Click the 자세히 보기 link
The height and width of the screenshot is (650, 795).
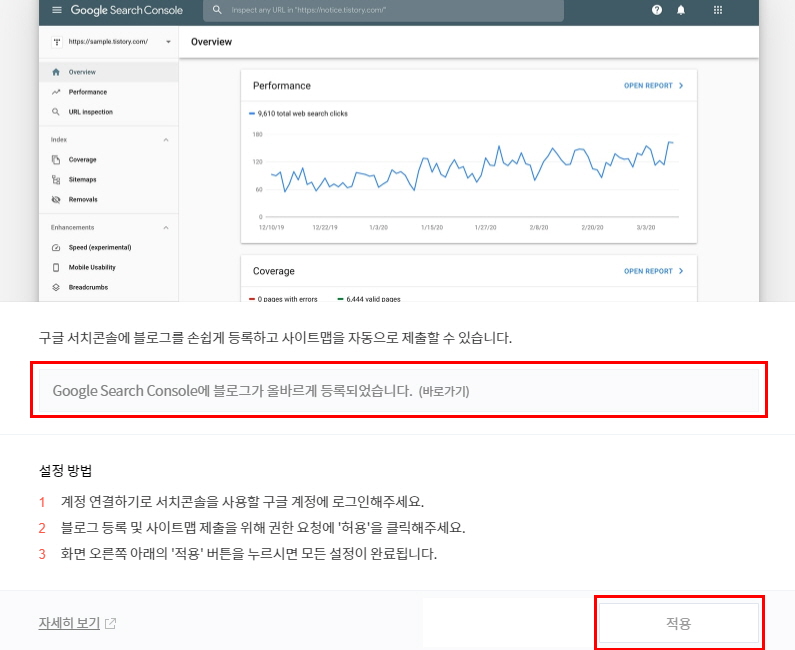[69, 623]
